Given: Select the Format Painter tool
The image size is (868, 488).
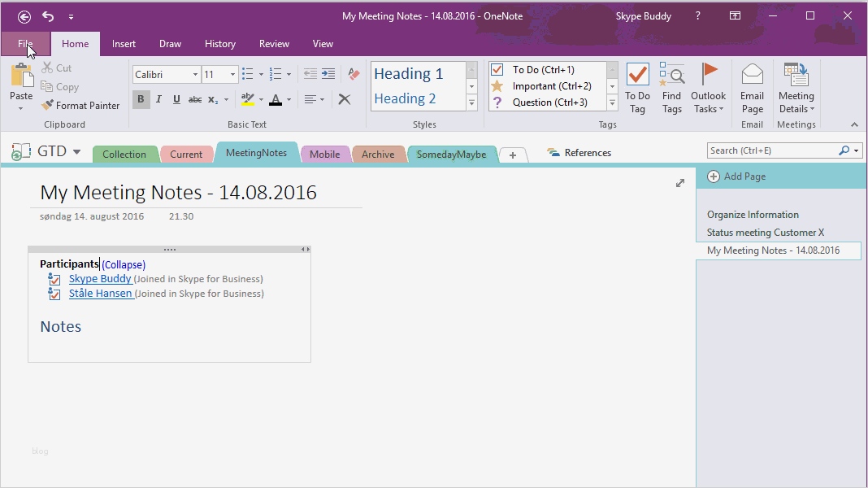Looking at the screenshot, I should pos(80,105).
